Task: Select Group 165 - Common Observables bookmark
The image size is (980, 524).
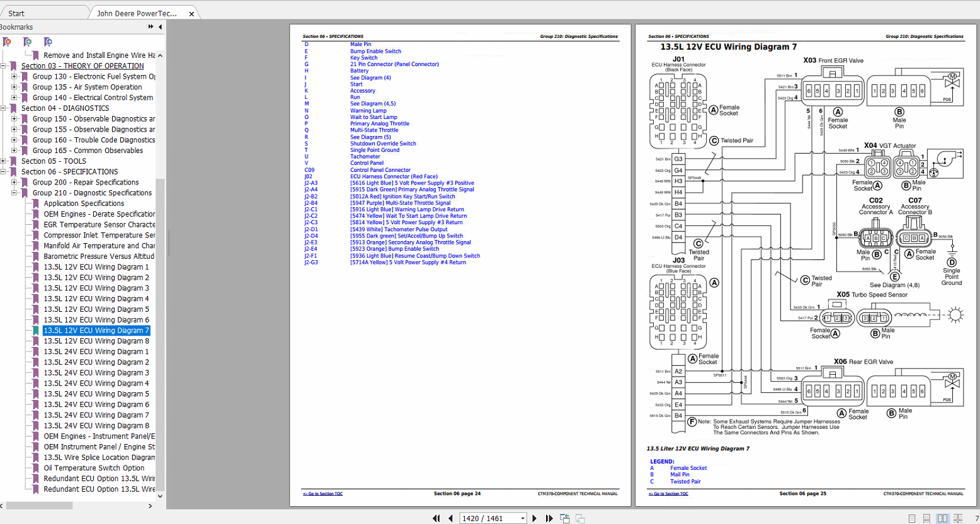Action: [88, 151]
